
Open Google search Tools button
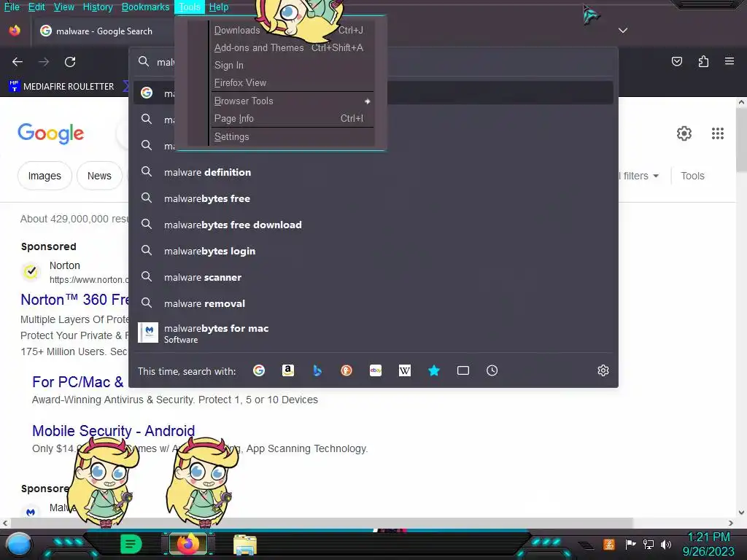tap(692, 176)
